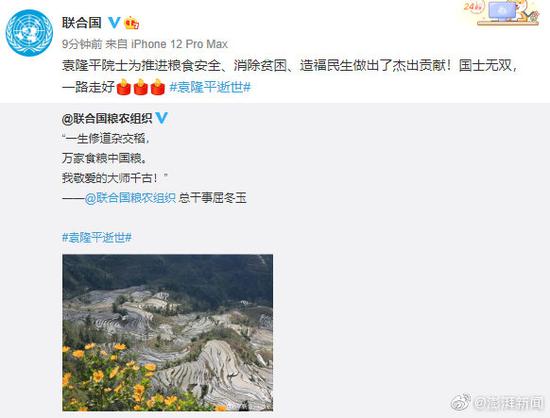550x418 pixels.
Task: Click the Weibo logo watermark at bottom right
Action: [x=461, y=403]
